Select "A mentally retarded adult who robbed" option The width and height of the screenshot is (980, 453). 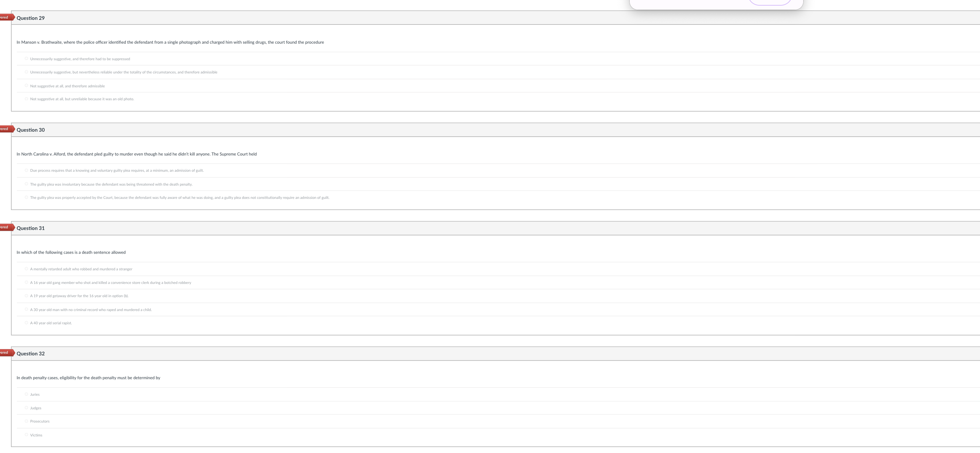26,269
